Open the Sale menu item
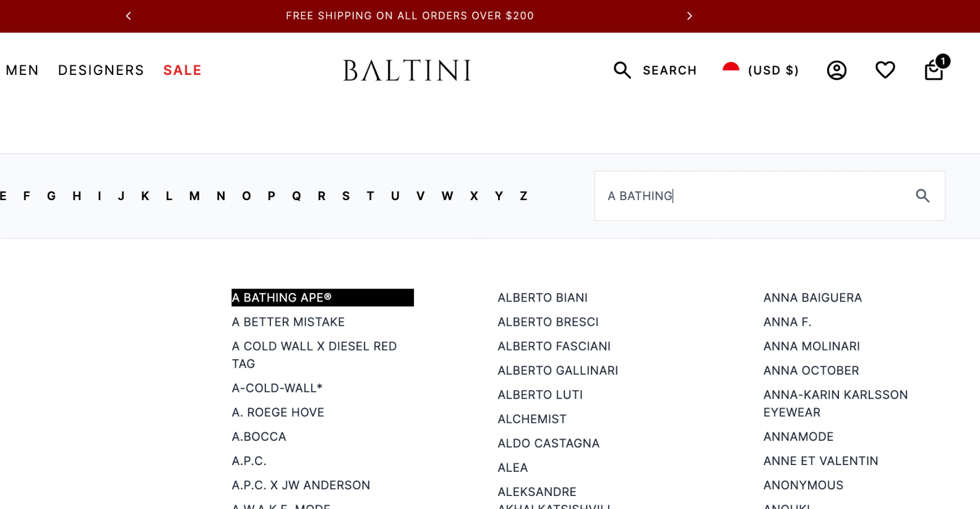Image resolution: width=980 pixels, height=509 pixels. [182, 71]
